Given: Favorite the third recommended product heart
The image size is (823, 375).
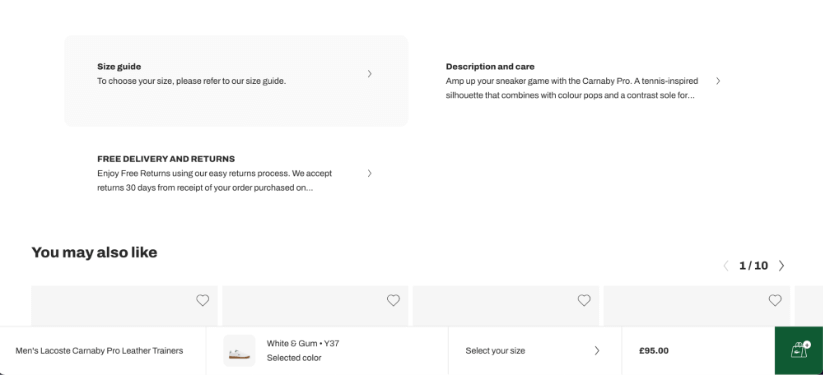Looking at the screenshot, I should 584,300.
